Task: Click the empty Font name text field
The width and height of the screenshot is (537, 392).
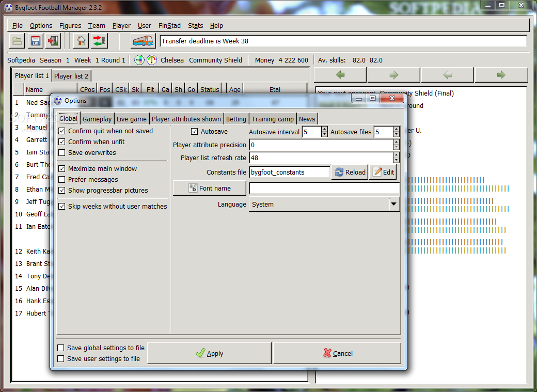Action: (x=324, y=188)
